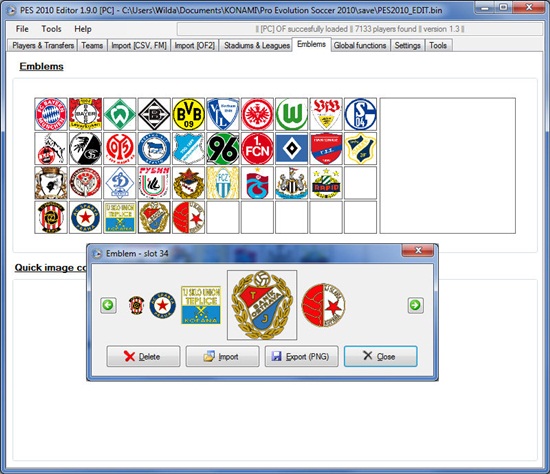Click the green previous-emblem arrow

pyautogui.click(x=108, y=305)
